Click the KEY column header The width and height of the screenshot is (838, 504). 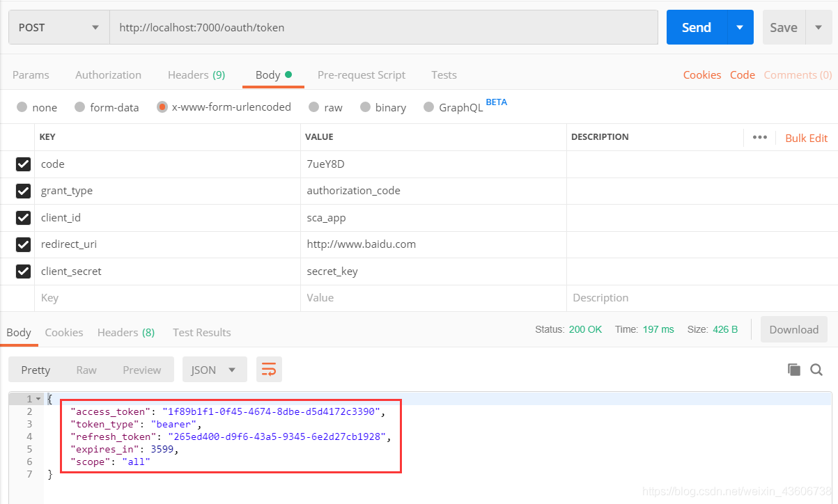point(47,137)
